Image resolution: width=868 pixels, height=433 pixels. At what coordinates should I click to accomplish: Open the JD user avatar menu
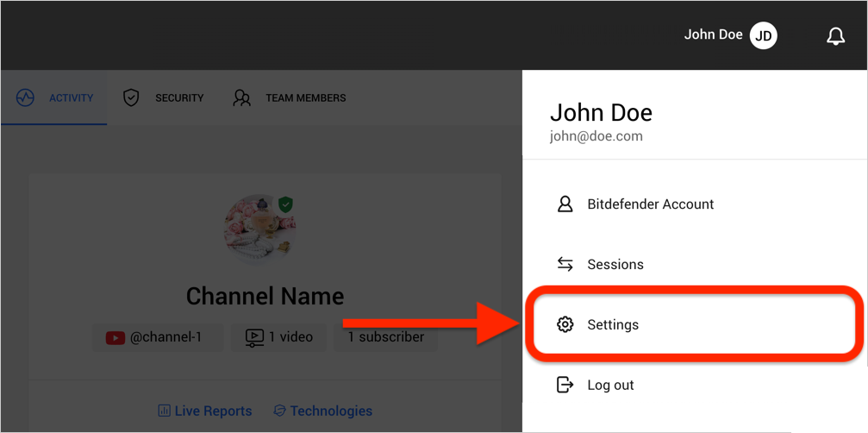[764, 36]
